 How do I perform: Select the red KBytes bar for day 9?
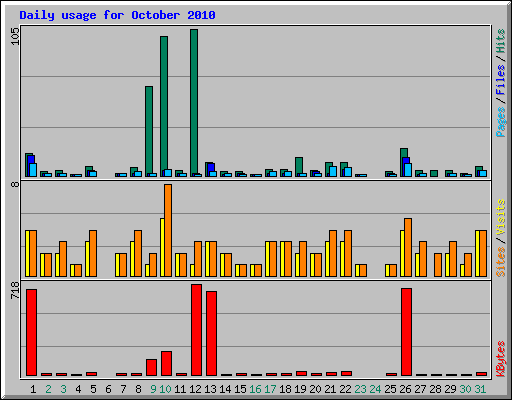(151, 367)
